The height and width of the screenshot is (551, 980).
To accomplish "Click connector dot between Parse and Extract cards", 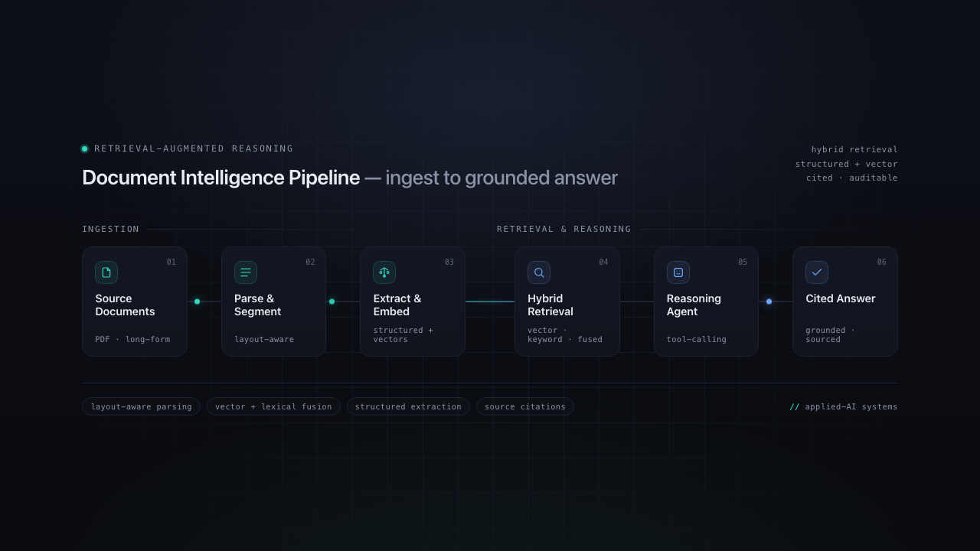I will [x=332, y=302].
